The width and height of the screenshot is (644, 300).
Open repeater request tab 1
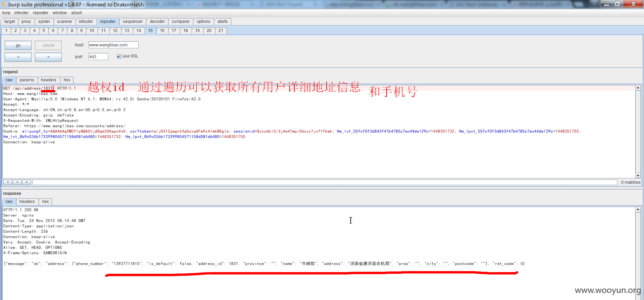tap(6, 31)
